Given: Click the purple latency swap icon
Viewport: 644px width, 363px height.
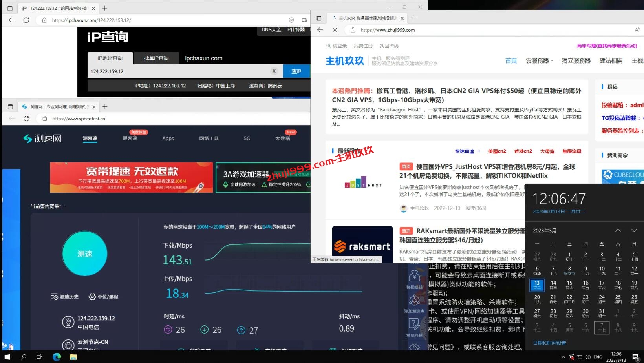Looking at the screenshot, I should click(168, 330).
